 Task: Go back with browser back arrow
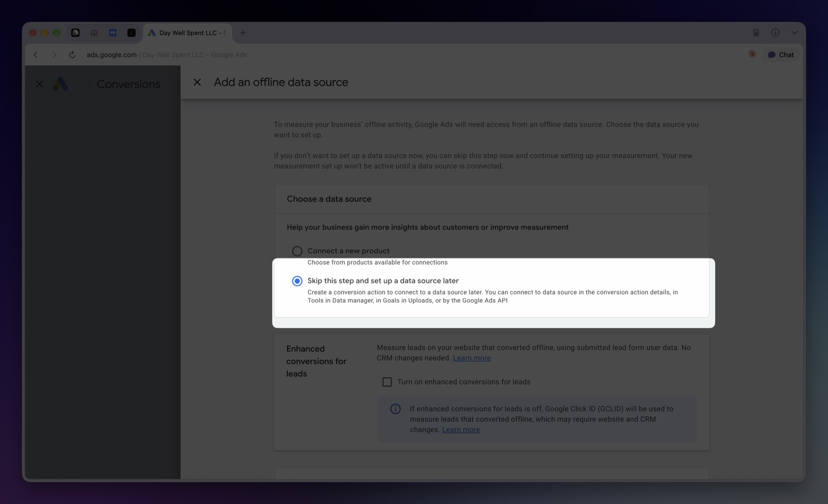click(x=36, y=55)
